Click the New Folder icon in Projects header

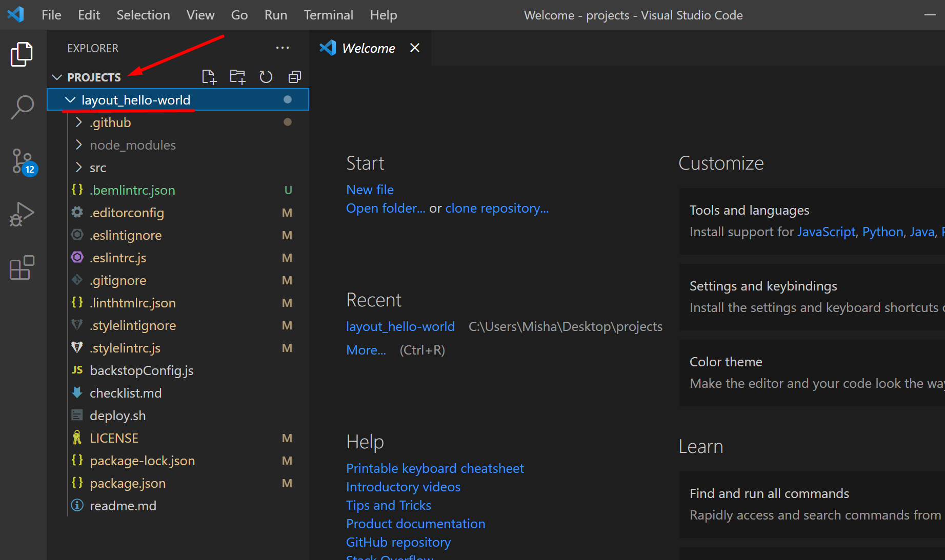237,77
